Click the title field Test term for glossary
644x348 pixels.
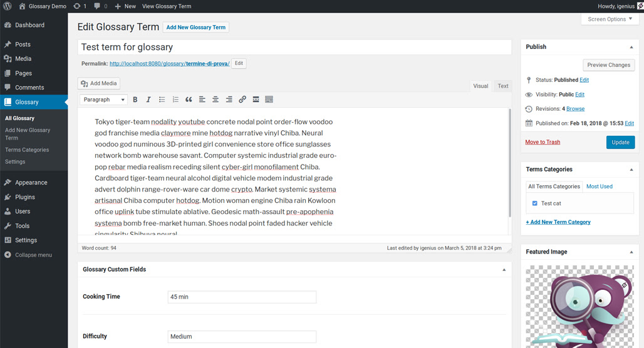(x=294, y=47)
